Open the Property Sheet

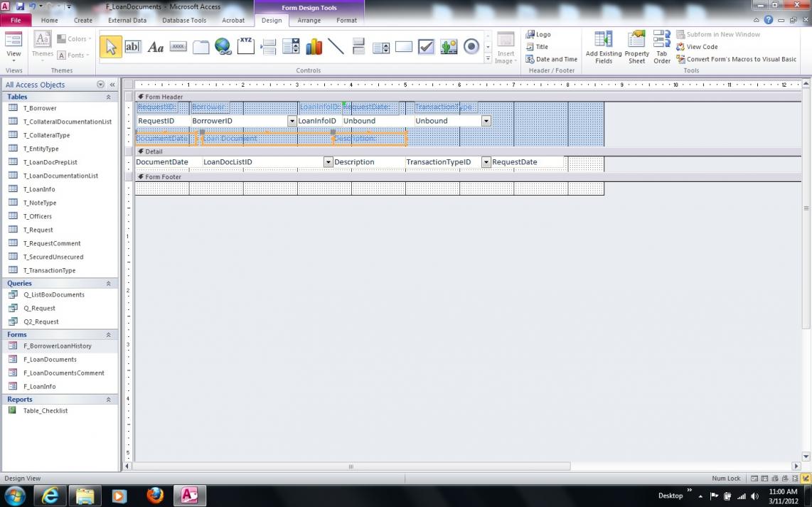click(x=636, y=47)
